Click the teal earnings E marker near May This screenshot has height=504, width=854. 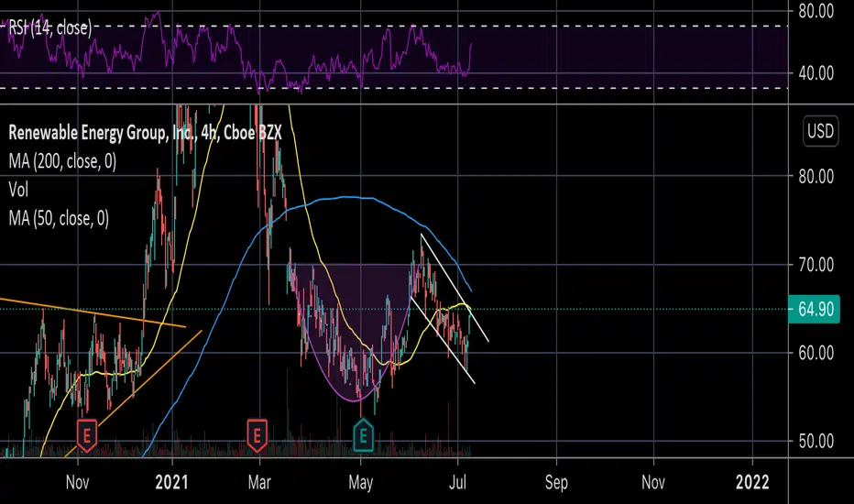pyautogui.click(x=363, y=435)
